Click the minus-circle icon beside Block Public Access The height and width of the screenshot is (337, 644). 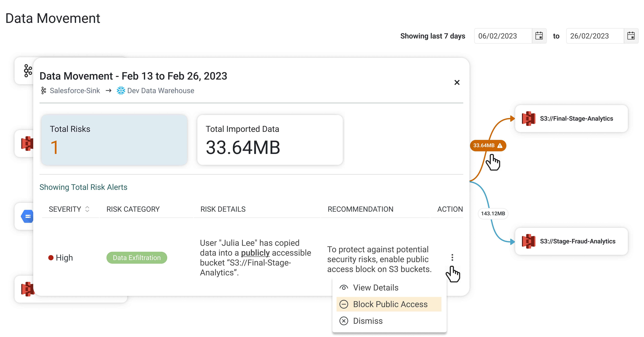point(344,304)
